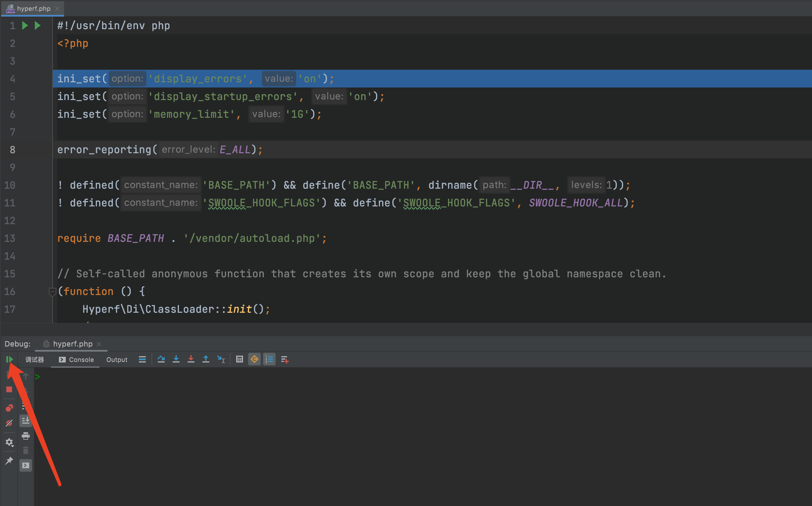Click the Step Out icon
Image resolution: width=812 pixels, height=506 pixels.
coord(206,359)
